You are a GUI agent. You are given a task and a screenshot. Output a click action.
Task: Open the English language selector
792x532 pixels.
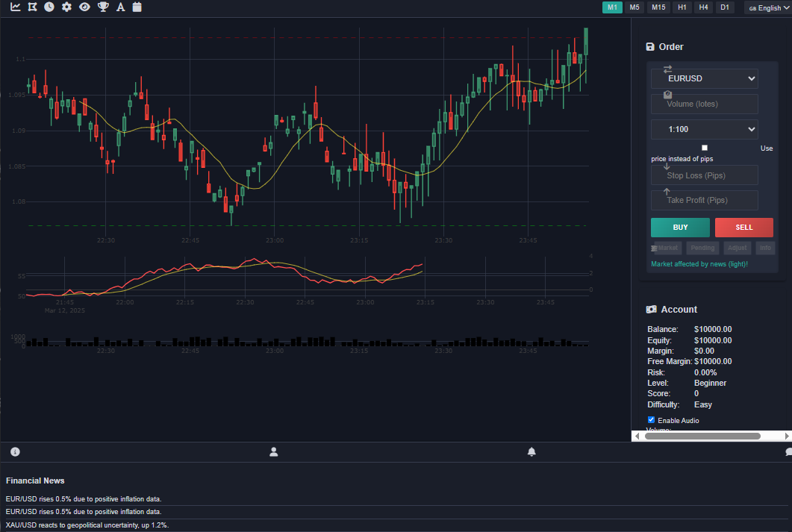tap(767, 7)
